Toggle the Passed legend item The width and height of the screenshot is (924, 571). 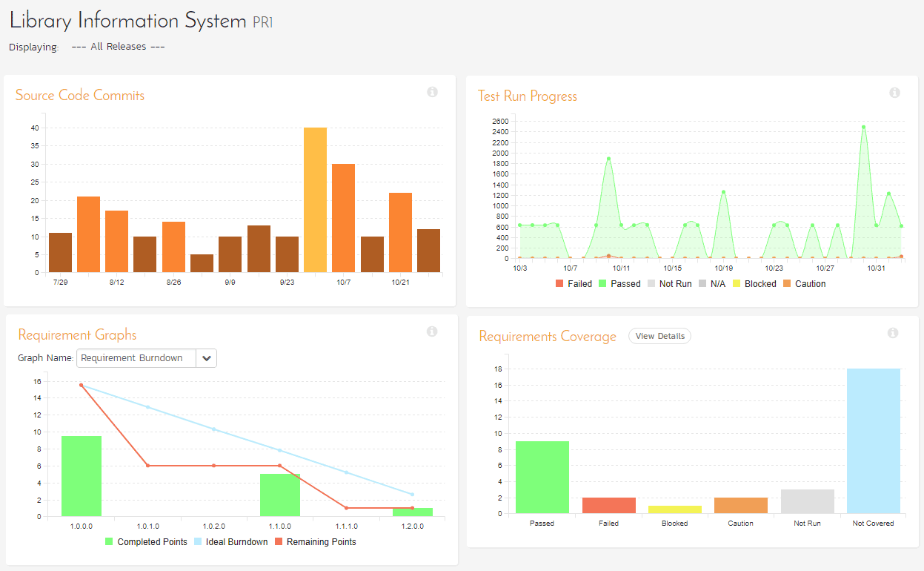tap(619, 284)
